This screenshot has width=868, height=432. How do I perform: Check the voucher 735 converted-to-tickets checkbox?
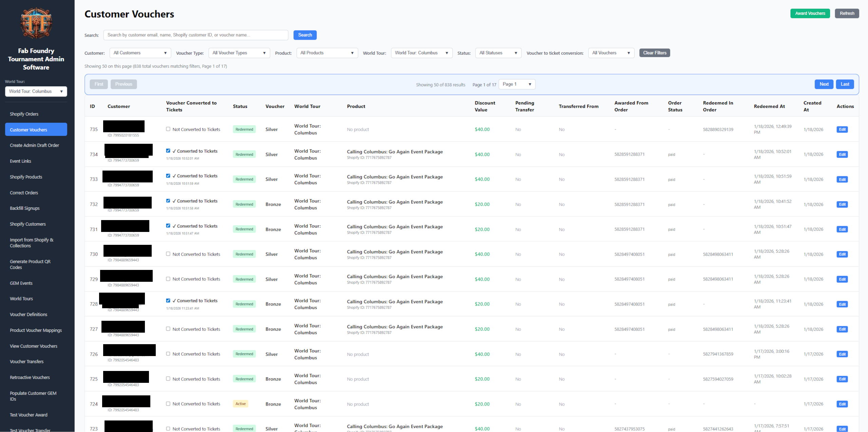168,129
